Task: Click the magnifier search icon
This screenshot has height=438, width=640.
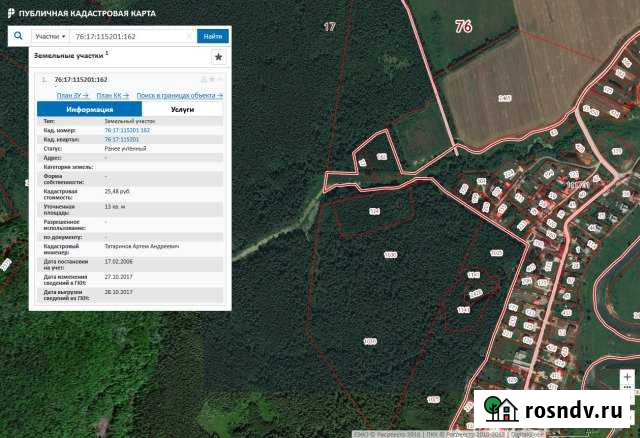Action: [x=18, y=35]
